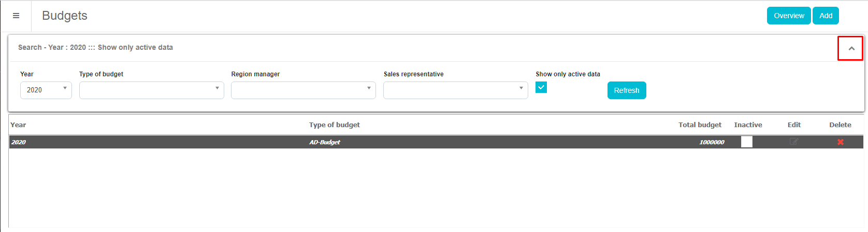Open the Year dropdown showing 2020
Viewport: 868px width, 232px height.
point(46,90)
